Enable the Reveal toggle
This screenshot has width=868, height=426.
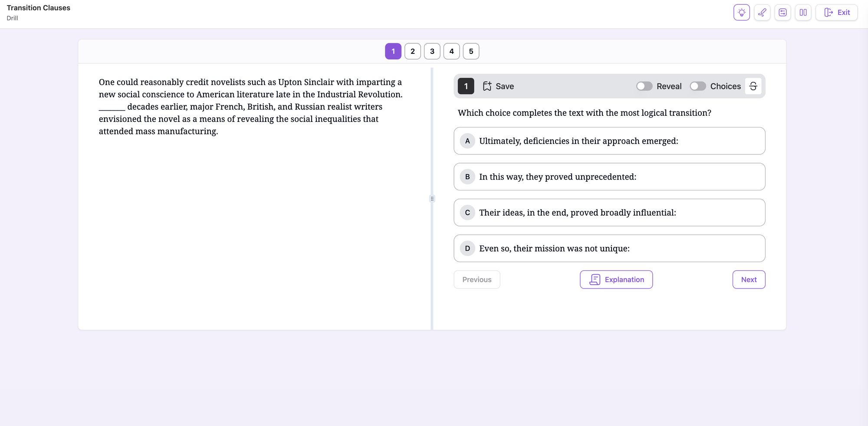tap(644, 86)
